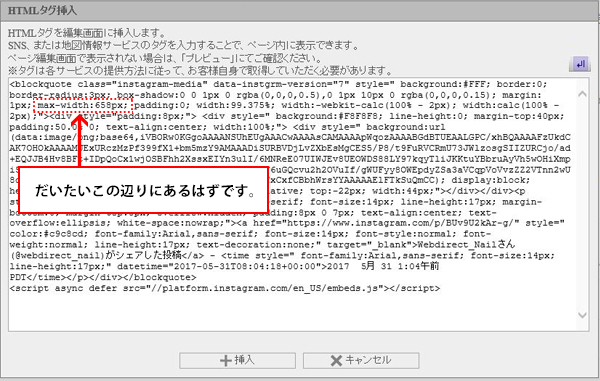This screenshot has height=381, width=600.
Task: Click the plus icon on the 挿入 button
Action: [x=226, y=360]
